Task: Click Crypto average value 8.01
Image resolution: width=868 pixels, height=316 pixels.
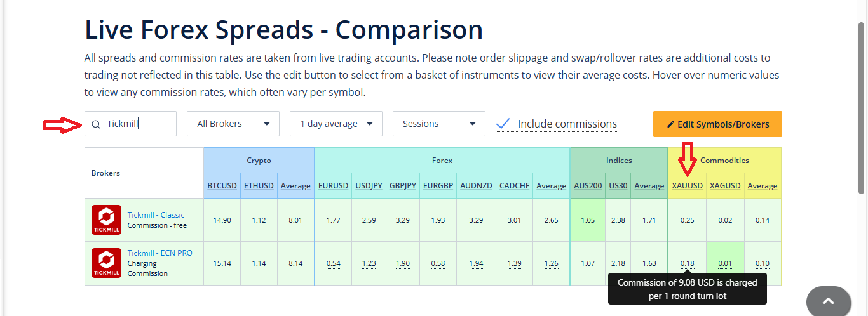Action: (x=295, y=220)
